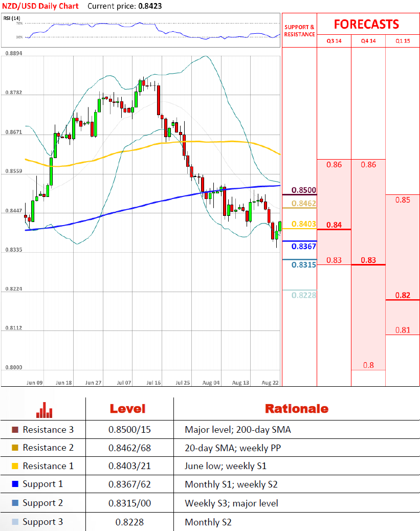Click the Support 1 blue color swatch

15,484
